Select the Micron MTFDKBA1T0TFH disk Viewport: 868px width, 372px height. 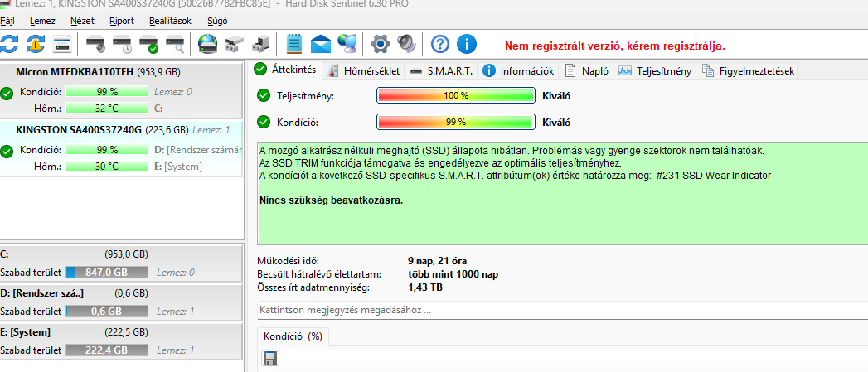pos(121,89)
